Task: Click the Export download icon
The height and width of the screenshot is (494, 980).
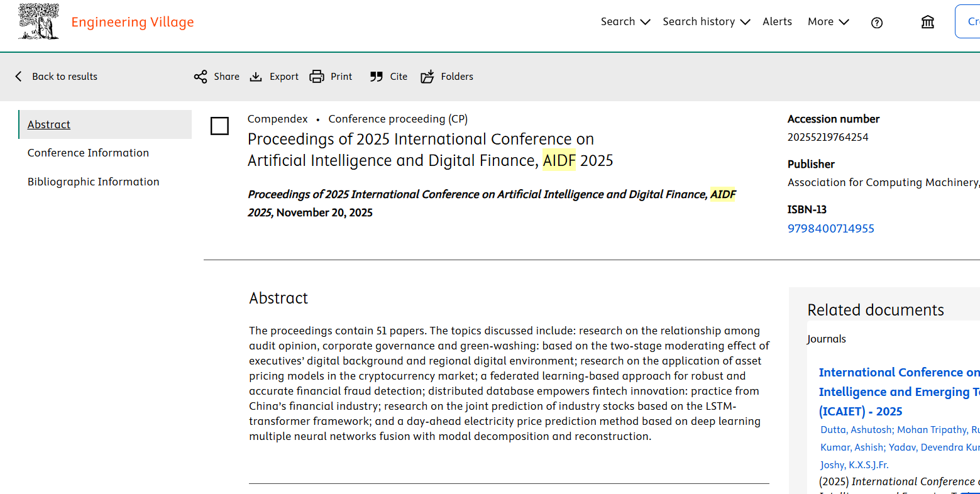Action: pyautogui.click(x=256, y=77)
